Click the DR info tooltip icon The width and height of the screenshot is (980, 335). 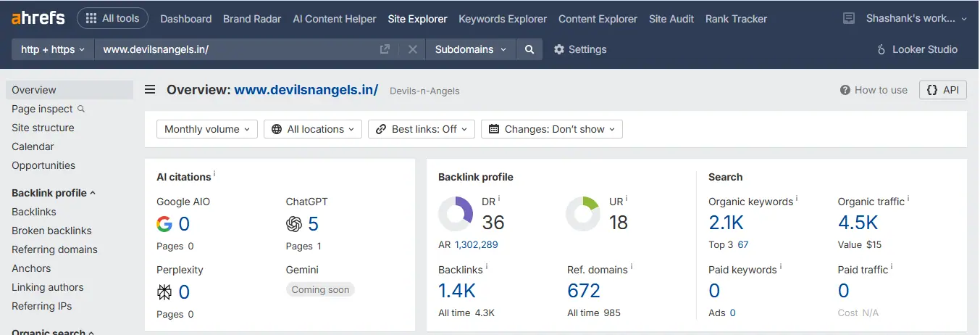point(499,199)
